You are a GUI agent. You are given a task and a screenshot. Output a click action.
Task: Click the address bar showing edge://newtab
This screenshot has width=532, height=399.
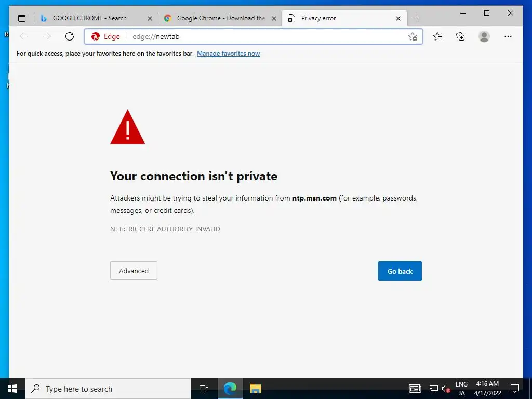click(x=254, y=37)
